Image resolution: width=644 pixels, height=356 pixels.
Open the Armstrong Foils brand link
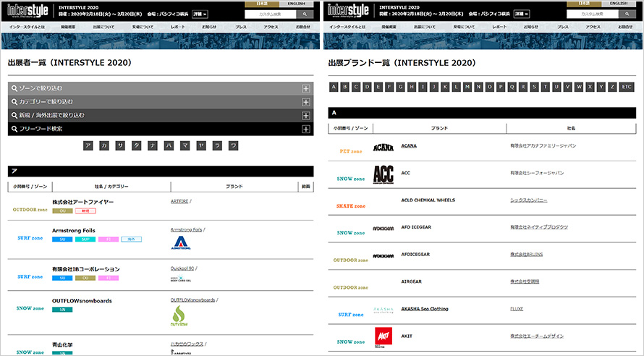pos(187,229)
